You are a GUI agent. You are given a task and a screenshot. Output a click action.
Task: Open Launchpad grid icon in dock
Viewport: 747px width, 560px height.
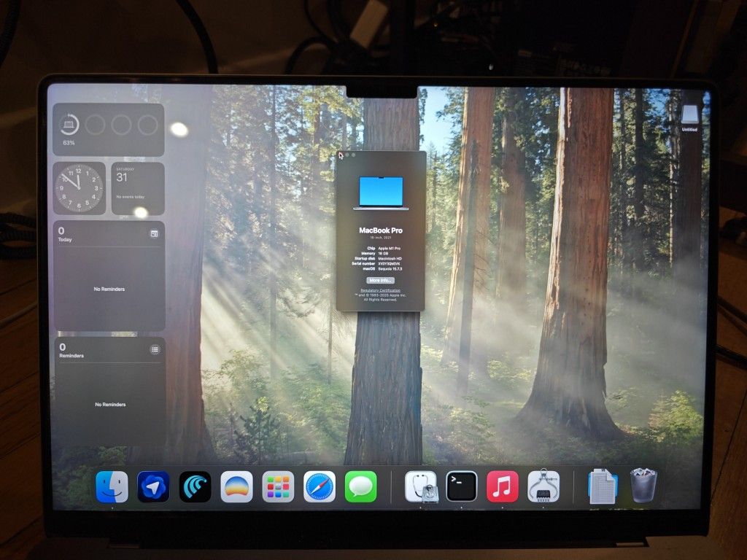tap(278, 486)
